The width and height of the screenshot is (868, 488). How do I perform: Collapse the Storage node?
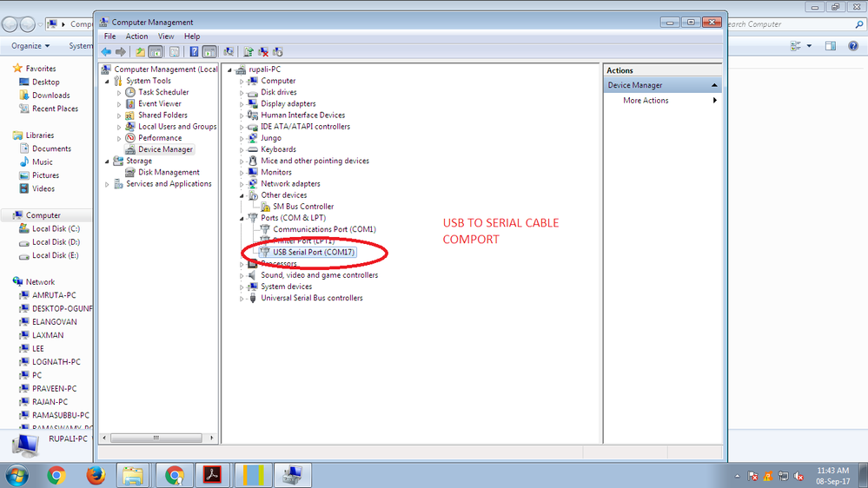tap(108, 162)
